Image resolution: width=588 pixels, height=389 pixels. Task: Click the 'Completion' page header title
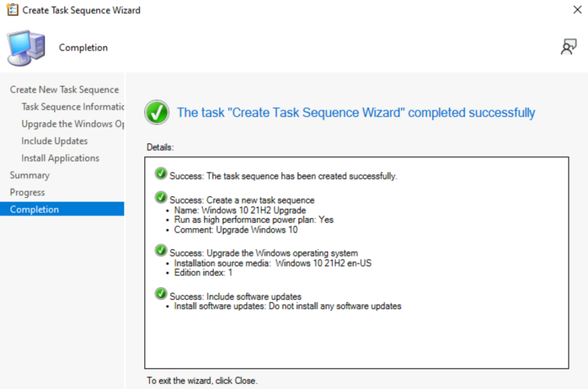coord(83,48)
